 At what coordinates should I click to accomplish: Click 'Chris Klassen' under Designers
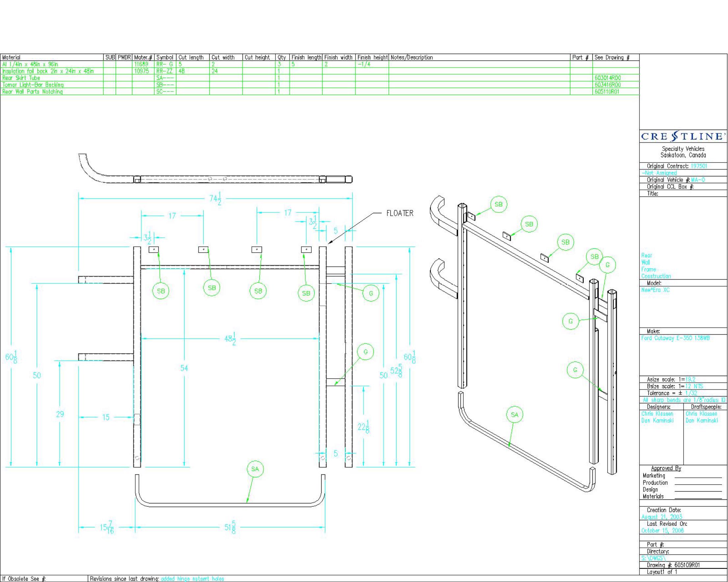657,414
